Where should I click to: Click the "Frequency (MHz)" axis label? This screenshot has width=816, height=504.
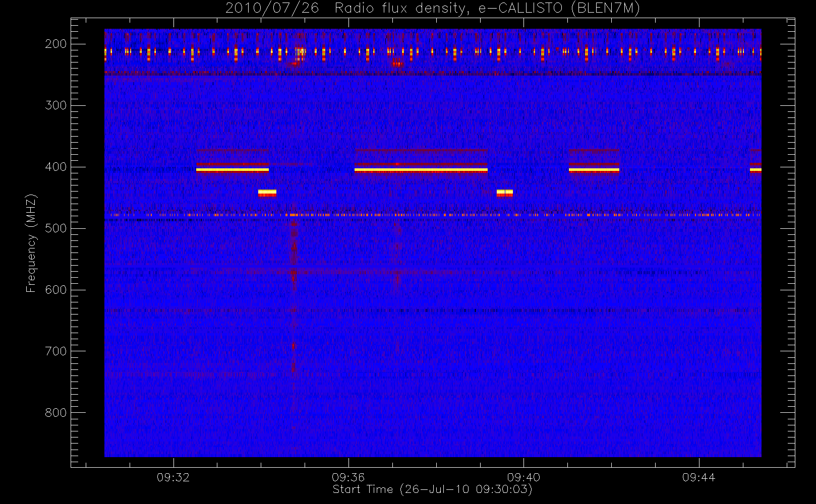[31, 243]
